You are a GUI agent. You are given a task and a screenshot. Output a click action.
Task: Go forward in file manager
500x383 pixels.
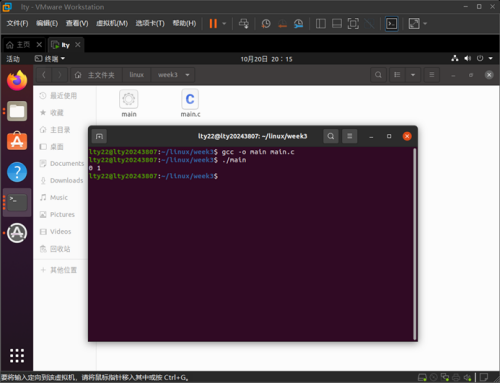(59, 75)
